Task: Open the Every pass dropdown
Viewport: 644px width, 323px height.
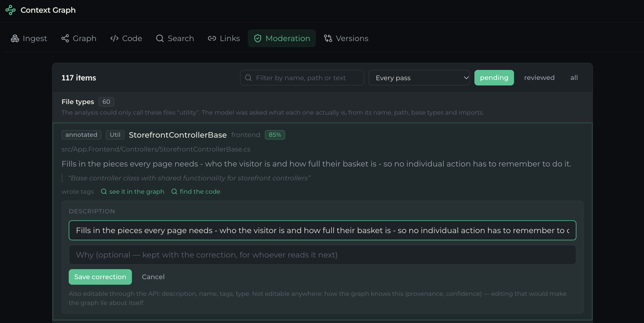Action: point(419,78)
